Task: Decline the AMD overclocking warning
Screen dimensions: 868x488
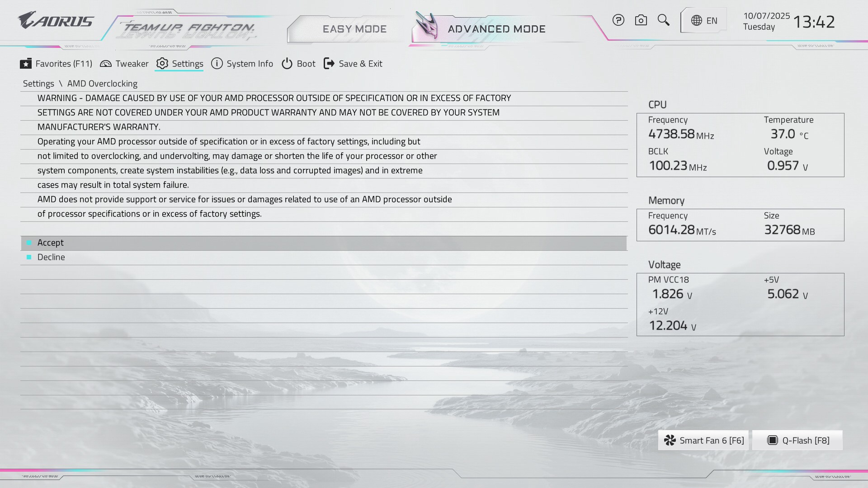Action: coord(51,258)
